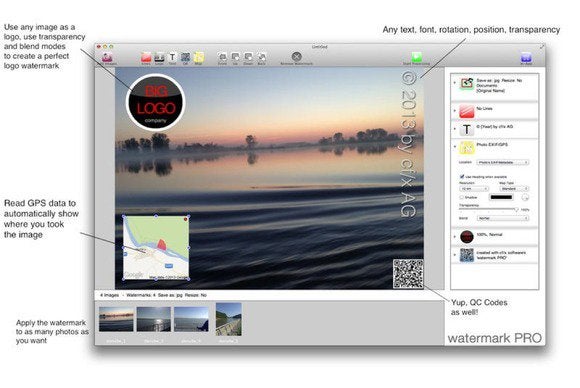This screenshot has height=388, width=580.
Task: Add a Map watermark from toolbar
Action: pyautogui.click(x=199, y=57)
